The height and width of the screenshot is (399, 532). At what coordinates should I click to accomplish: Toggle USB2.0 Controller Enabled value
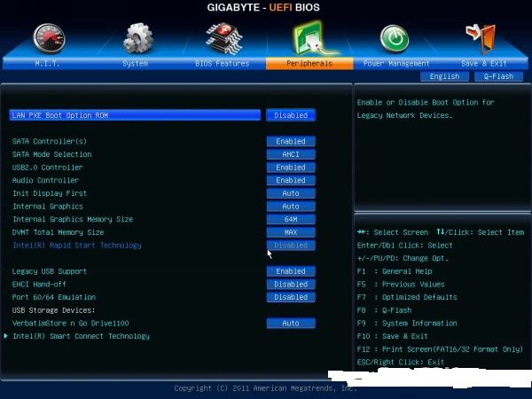pos(291,168)
